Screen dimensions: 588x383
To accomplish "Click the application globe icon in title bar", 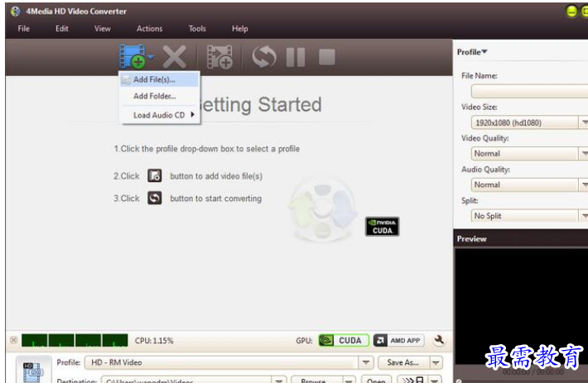I will tap(16, 12).
